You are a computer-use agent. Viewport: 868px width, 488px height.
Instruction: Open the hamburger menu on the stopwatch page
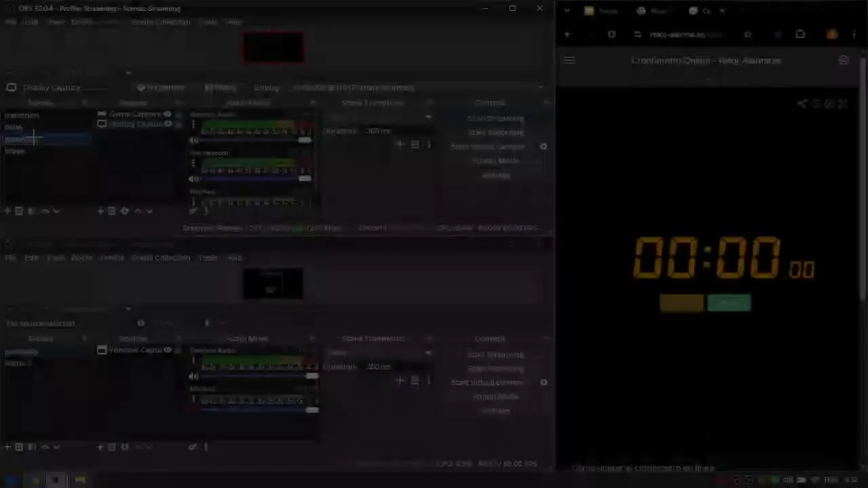[x=569, y=60]
